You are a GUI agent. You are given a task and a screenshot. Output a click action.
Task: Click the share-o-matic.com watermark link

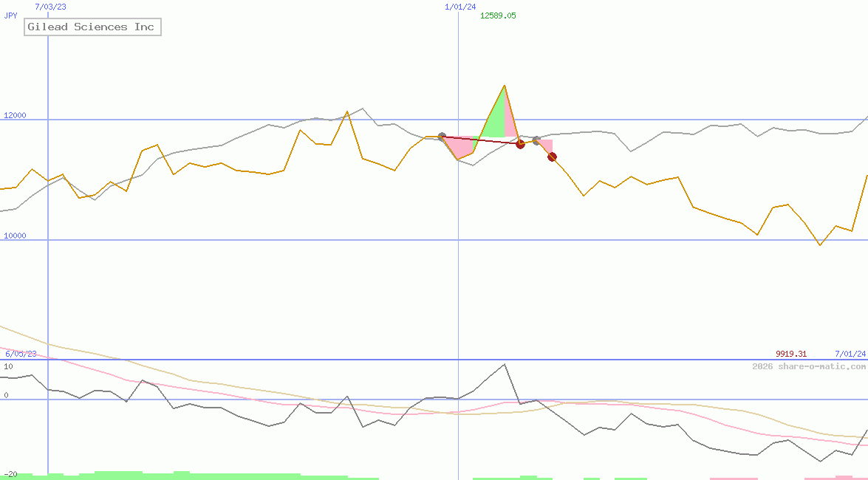(x=809, y=366)
